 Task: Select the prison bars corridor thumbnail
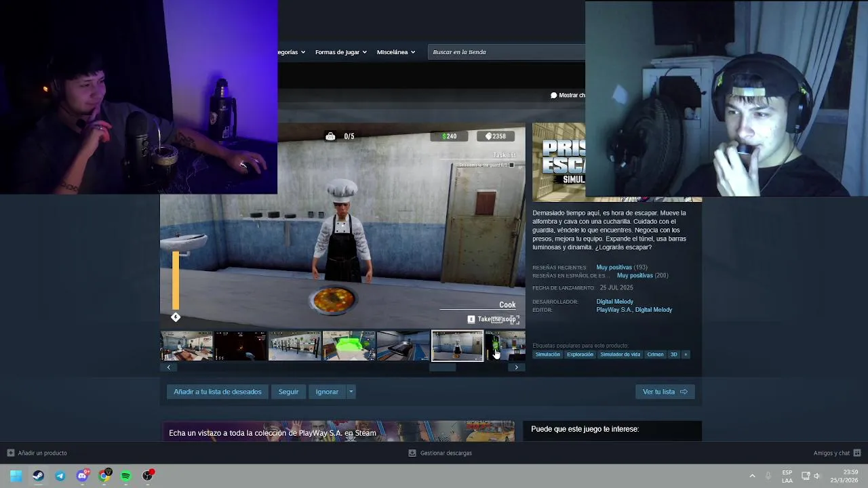tap(295, 346)
